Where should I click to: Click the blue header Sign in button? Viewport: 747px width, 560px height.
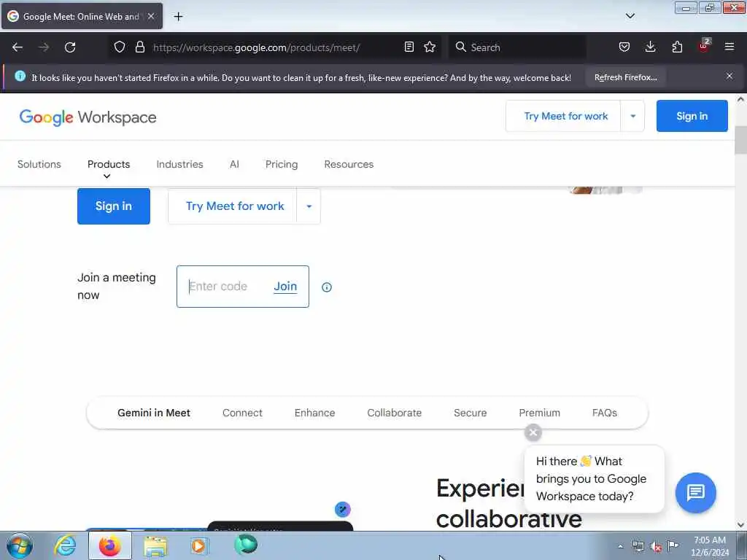tap(692, 116)
